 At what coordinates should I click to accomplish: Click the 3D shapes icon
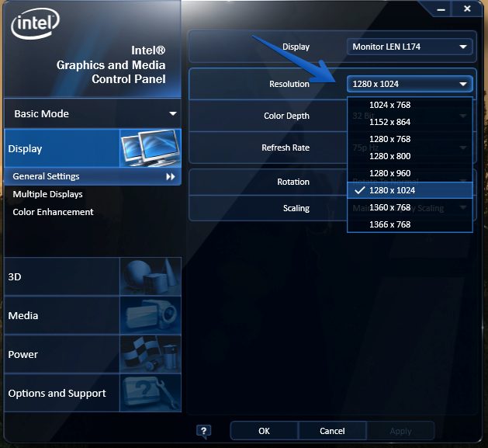[x=151, y=276]
